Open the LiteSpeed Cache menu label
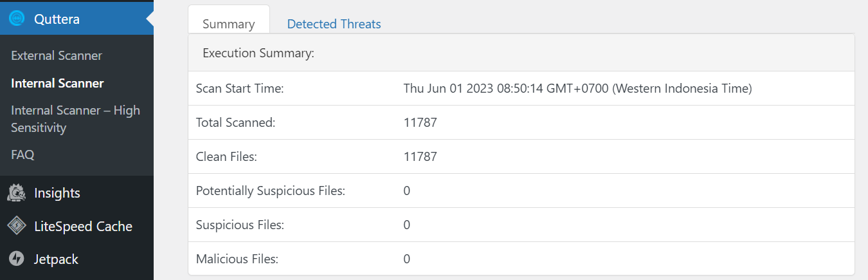The height and width of the screenshot is (280, 868). coord(83,227)
